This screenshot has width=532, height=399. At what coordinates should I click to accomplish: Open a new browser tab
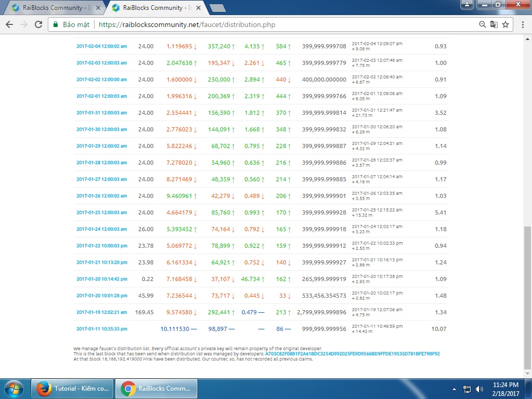coord(217,8)
